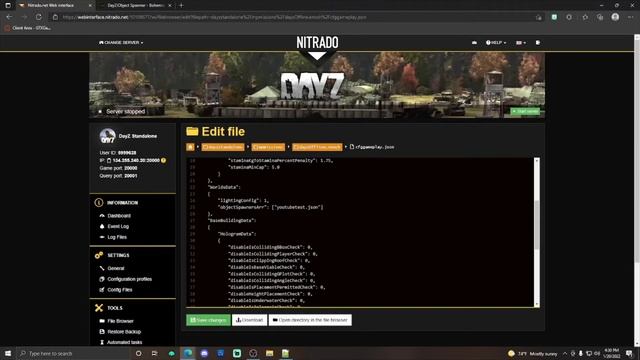Click the Windows taskbar search box

[73, 353]
